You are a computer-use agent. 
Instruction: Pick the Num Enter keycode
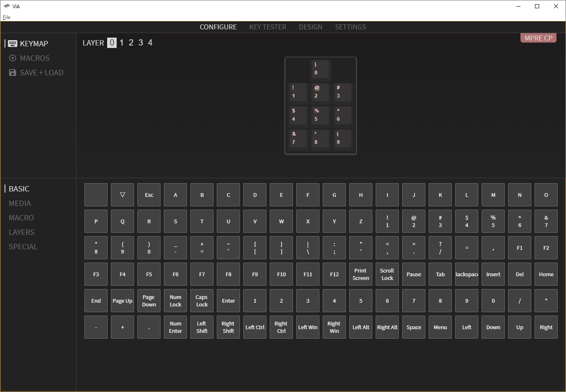coord(175,327)
